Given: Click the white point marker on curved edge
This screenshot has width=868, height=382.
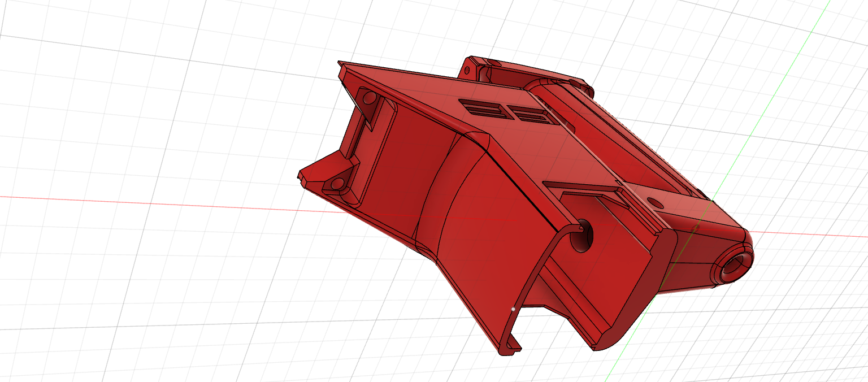Looking at the screenshot, I should (x=513, y=309).
